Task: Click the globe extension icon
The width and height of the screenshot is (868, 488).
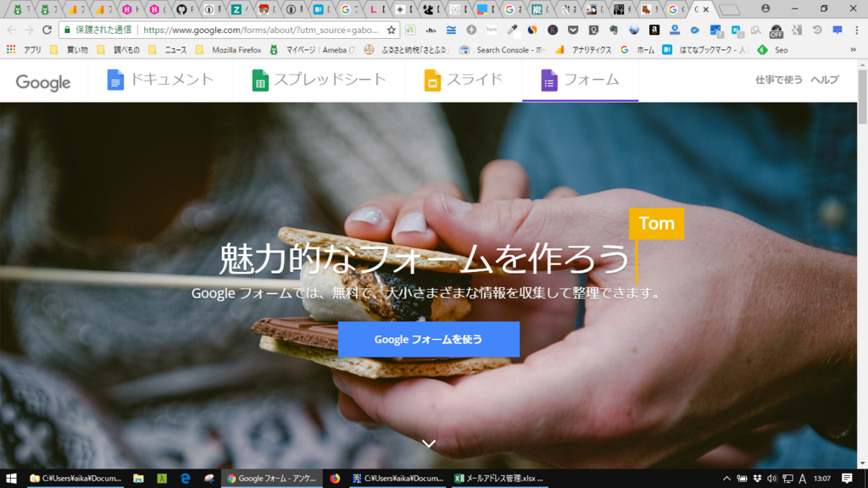Action: coord(634,30)
